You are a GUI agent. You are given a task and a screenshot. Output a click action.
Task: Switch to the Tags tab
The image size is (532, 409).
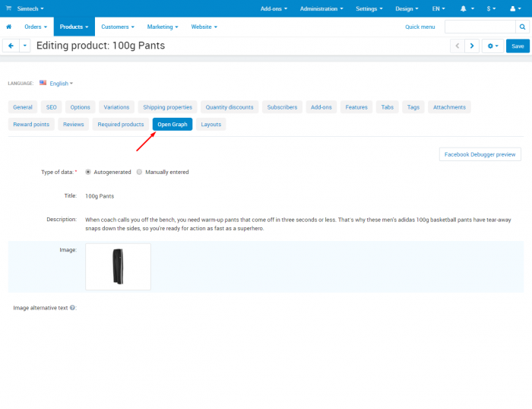(413, 107)
